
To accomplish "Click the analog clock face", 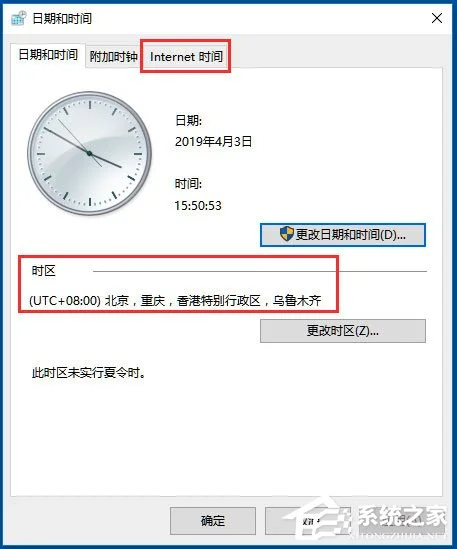I will (90, 153).
